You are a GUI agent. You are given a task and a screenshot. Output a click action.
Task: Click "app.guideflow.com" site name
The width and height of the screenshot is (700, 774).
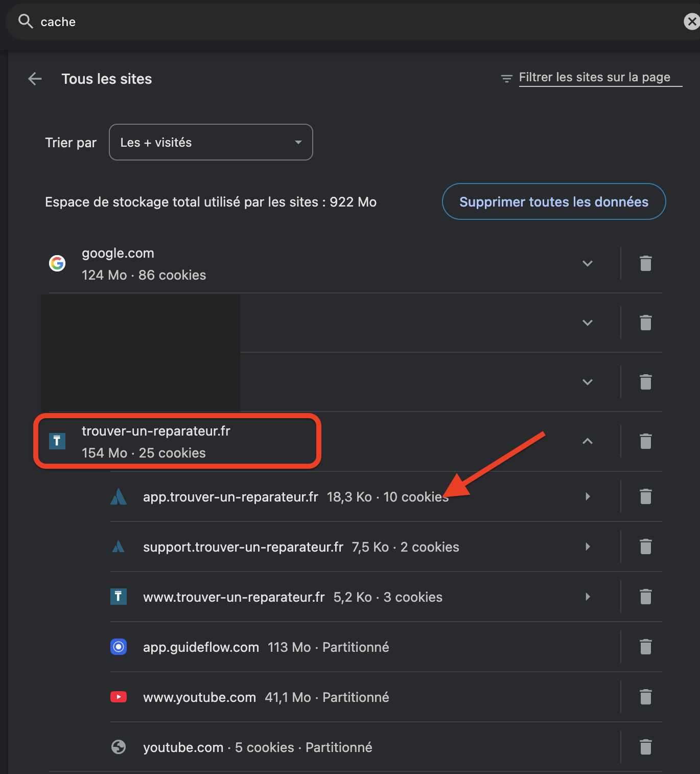(201, 647)
